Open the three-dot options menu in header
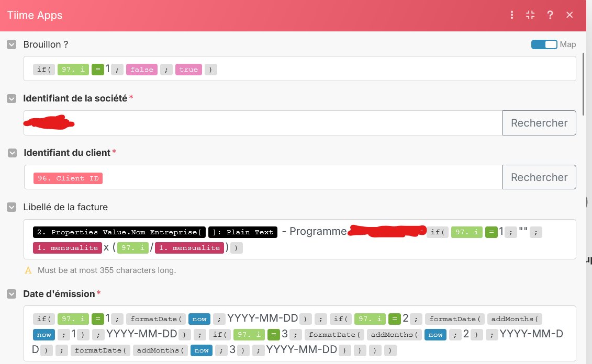The height and width of the screenshot is (364, 592). (x=511, y=15)
